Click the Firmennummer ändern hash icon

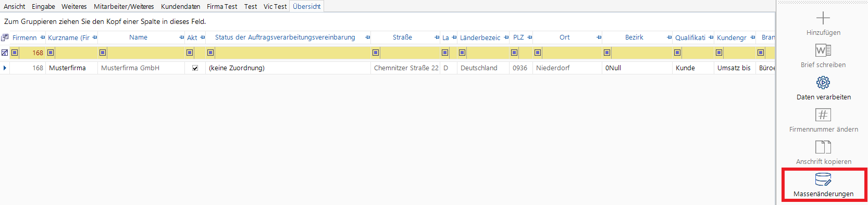point(823,114)
